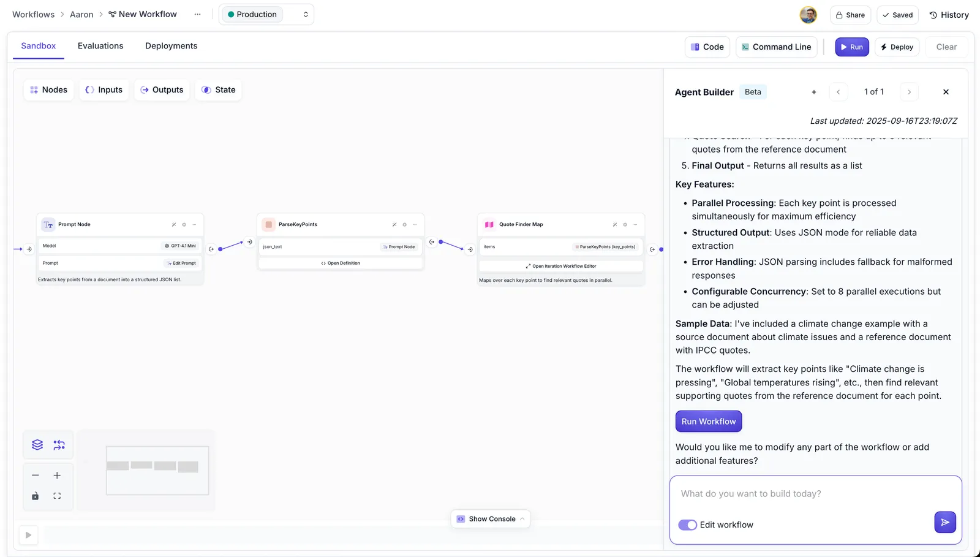Click the Prompt Node type icon

[48, 225]
